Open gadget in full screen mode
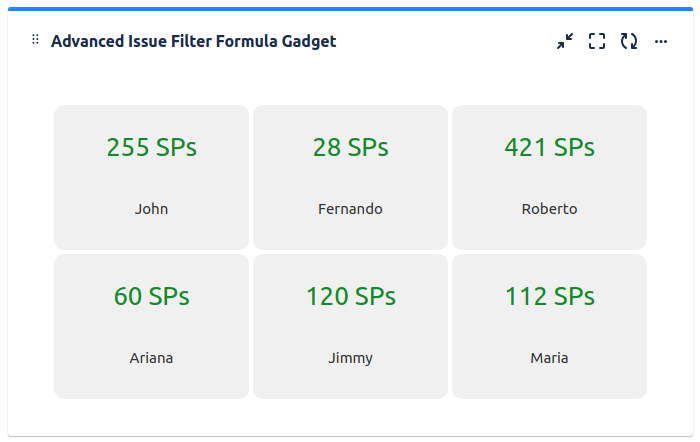 pyautogui.click(x=597, y=41)
